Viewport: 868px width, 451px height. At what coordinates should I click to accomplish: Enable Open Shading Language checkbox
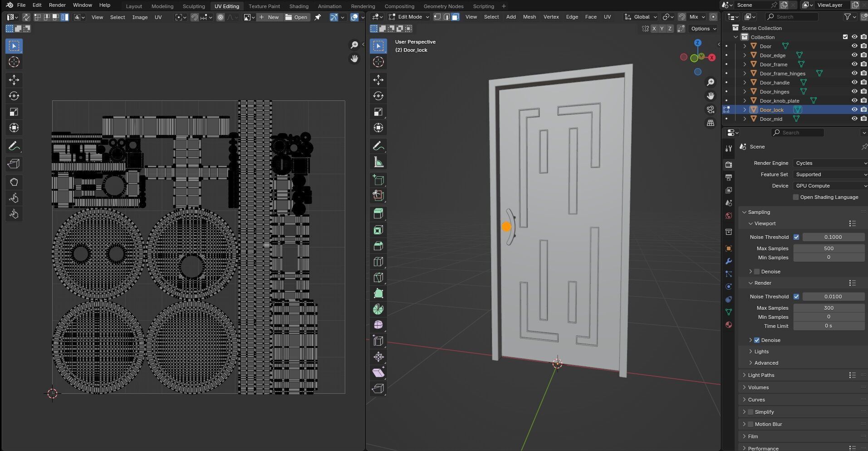tap(796, 197)
